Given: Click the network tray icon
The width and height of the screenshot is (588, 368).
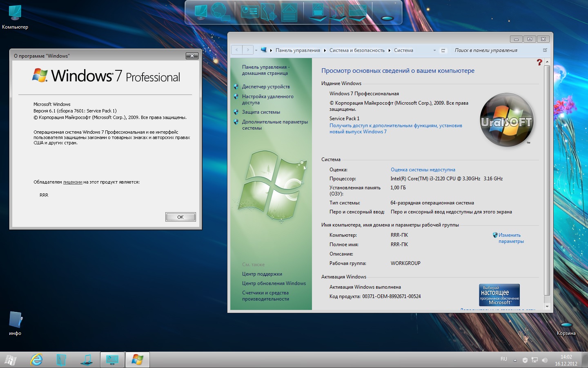Looking at the screenshot, I should (x=535, y=360).
